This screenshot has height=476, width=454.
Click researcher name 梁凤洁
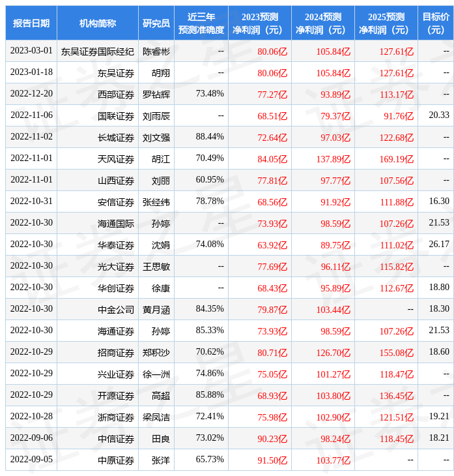tap(156, 418)
